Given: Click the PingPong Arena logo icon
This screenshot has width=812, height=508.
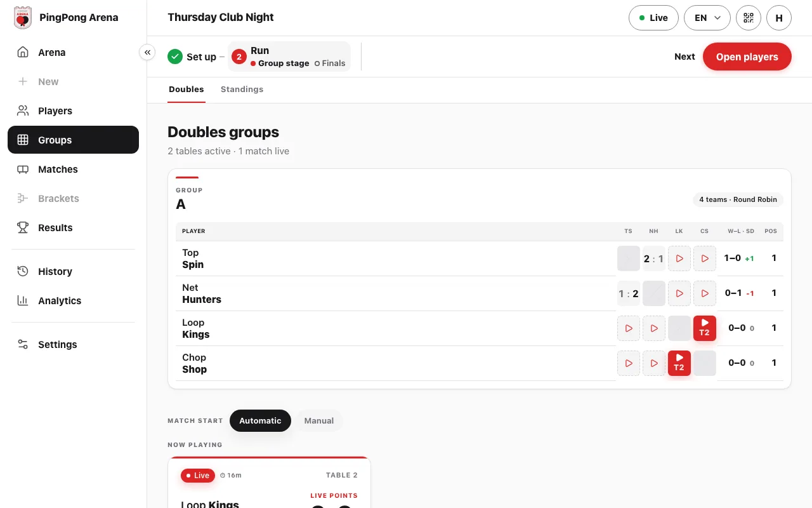Looking at the screenshot, I should 23,18.
